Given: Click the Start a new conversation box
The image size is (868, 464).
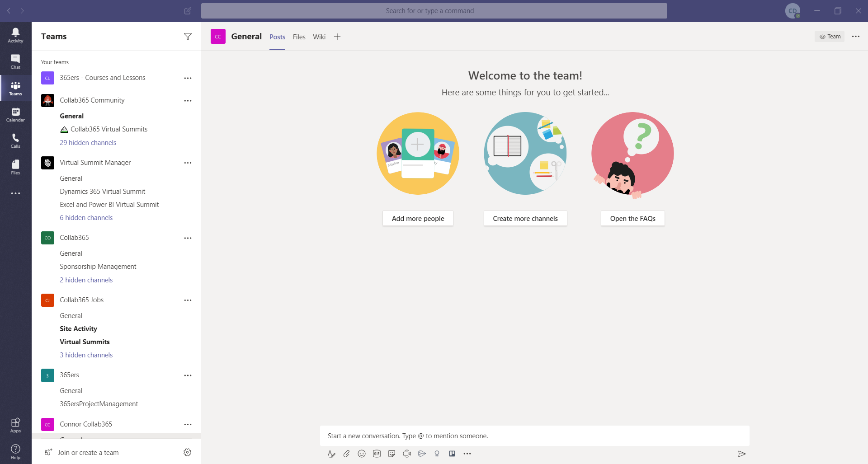Looking at the screenshot, I should pos(534,436).
